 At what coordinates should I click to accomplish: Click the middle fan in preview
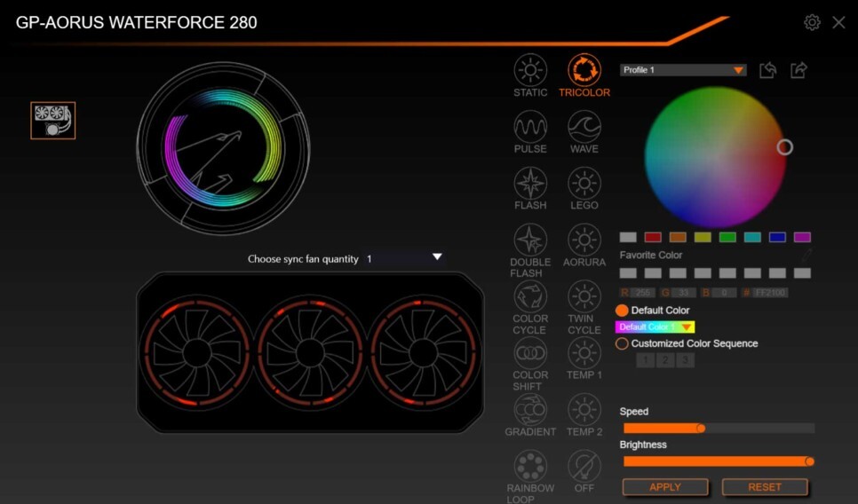coord(310,353)
